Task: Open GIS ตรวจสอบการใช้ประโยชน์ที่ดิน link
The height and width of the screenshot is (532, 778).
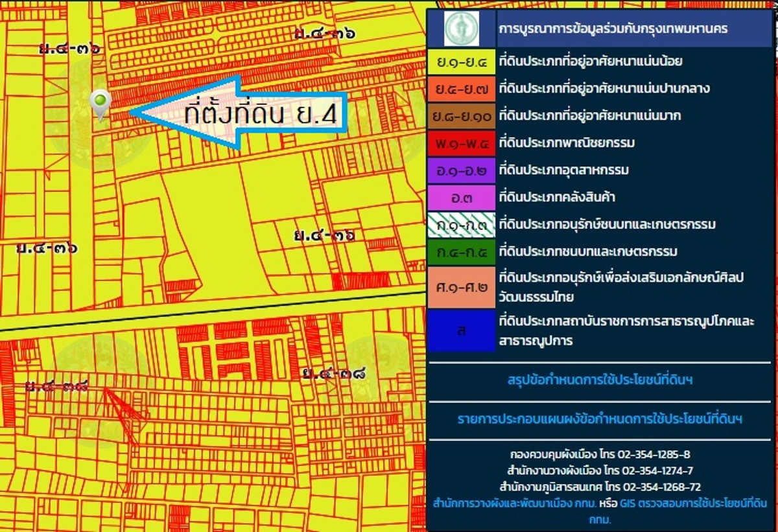Action: [692, 503]
